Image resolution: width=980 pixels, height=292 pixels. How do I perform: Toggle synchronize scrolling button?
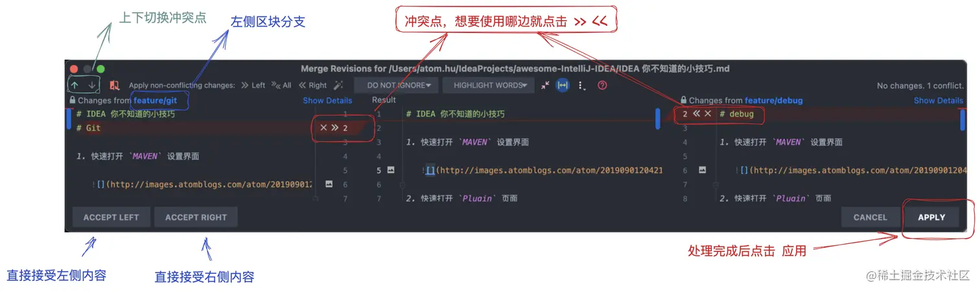coord(563,85)
